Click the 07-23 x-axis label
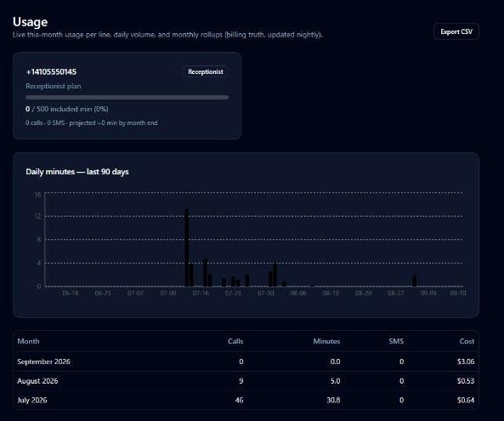The image size is (504, 421). pos(233,293)
